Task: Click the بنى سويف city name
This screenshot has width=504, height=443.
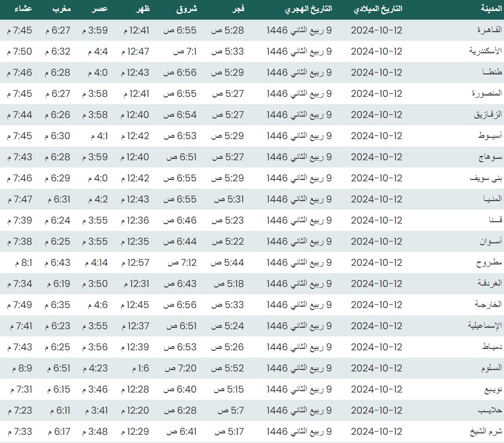Action: (486, 178)
